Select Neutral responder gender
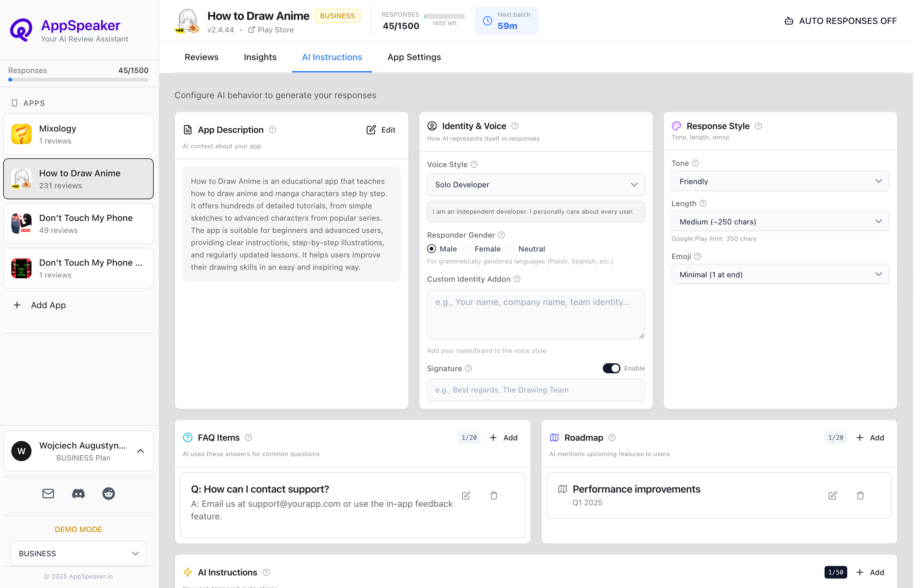914x588 pixels. 510,249
